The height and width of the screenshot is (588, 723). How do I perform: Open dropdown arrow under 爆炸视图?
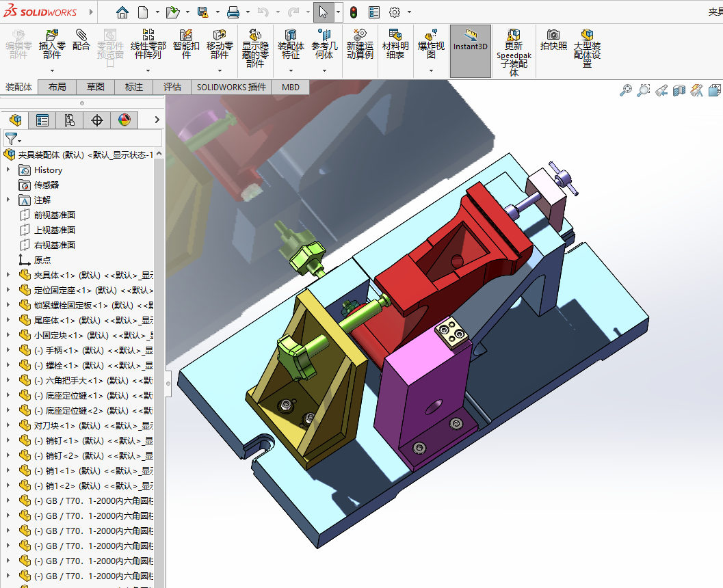[431, 70]
